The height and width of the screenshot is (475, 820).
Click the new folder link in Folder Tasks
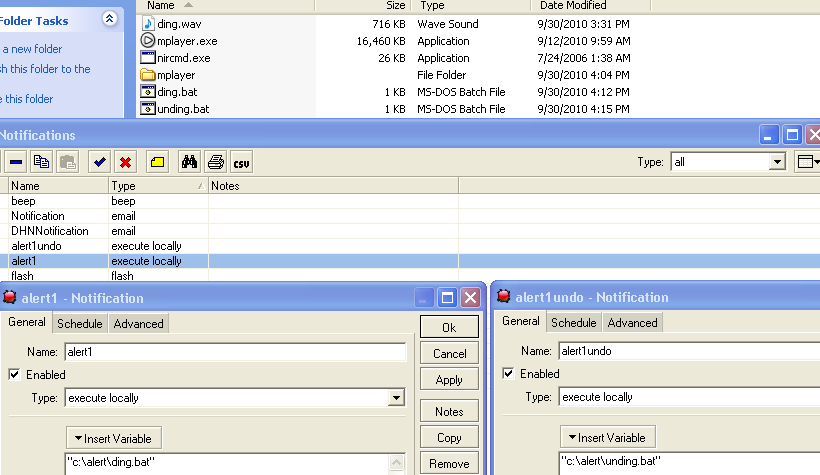tap(32, 49)
